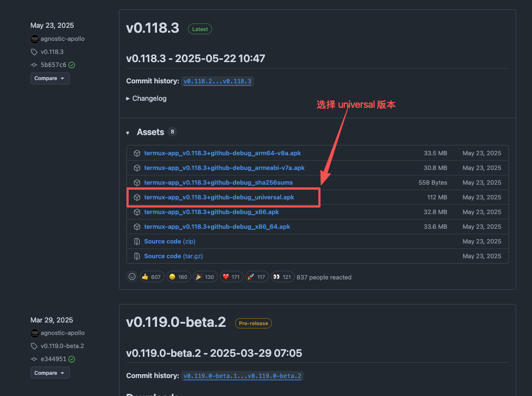Download Source code (tar.gz)
The width and height of the screenshot is (532, 396).
tap(173, 256)
